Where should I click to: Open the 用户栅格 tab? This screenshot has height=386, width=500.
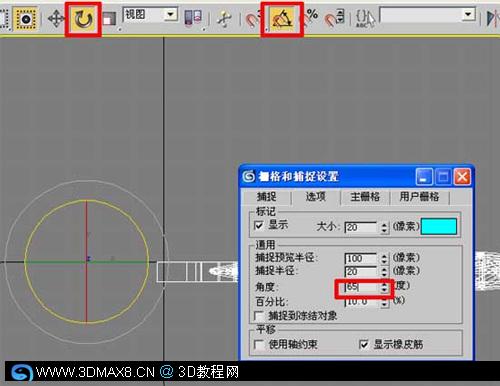[419, 197]
